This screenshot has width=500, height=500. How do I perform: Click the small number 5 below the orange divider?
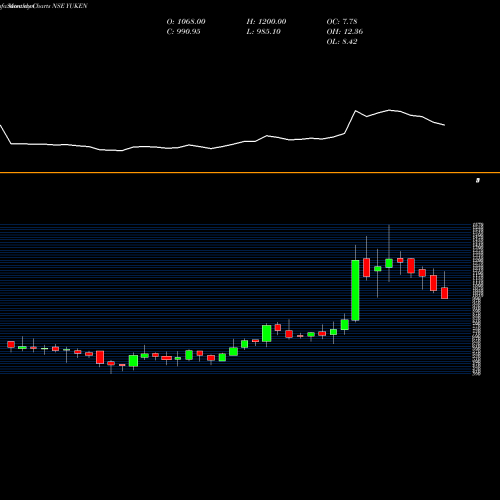(478, 180)
